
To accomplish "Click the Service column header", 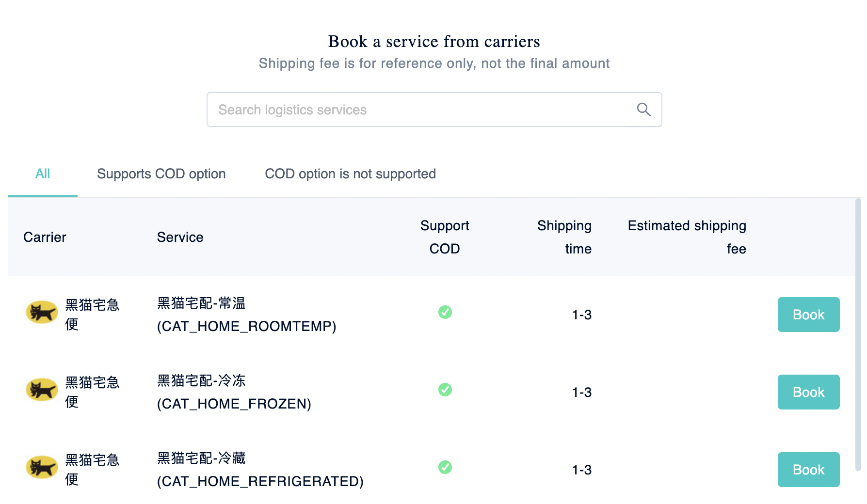I will (x=180, y=237).
